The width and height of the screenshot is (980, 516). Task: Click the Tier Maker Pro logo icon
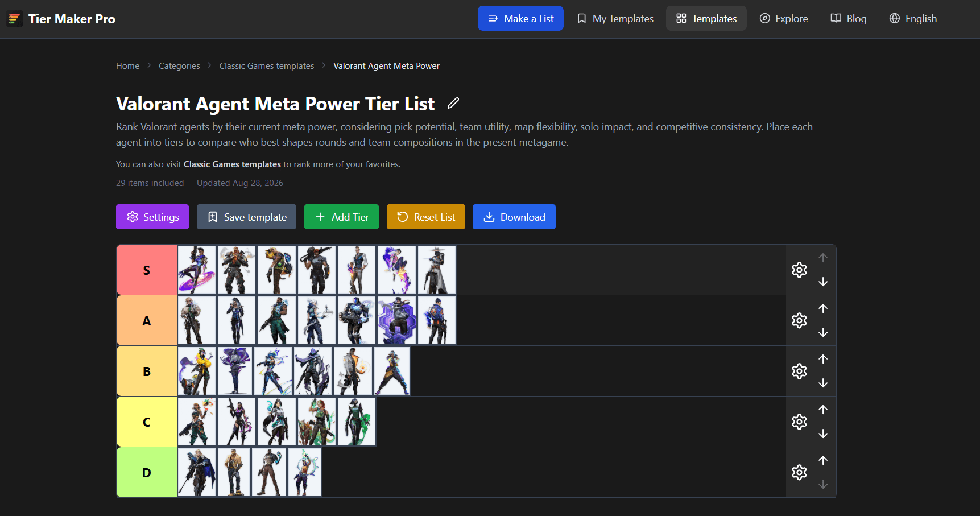[15, 19]
